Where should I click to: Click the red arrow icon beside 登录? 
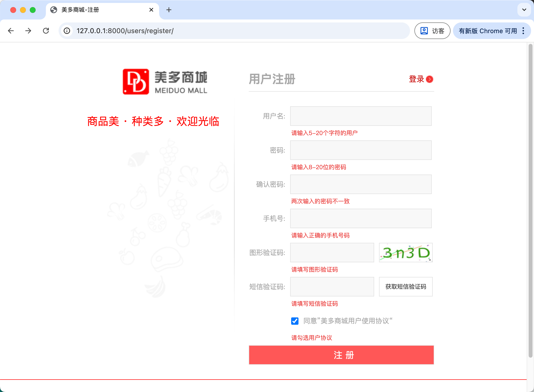[430, 79]
